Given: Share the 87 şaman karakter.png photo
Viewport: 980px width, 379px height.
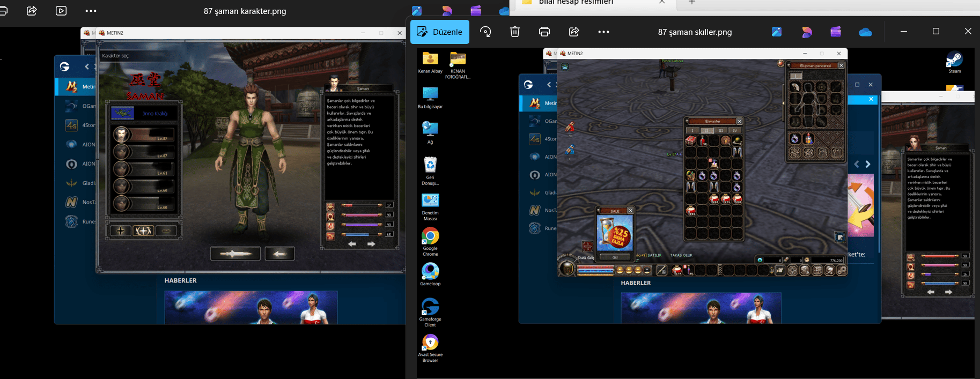Looking at the screenshot, I should 32,11.
